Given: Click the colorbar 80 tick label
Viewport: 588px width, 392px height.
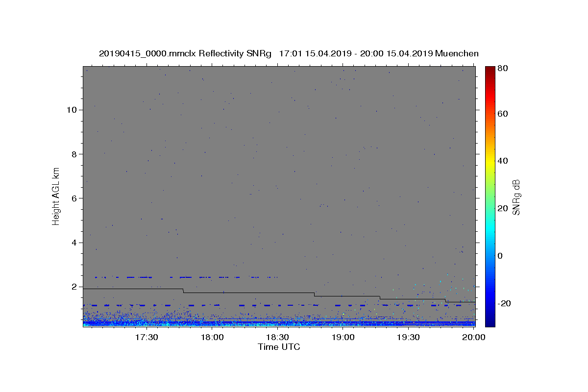Looking at the screenshot, I should (503, 69).
